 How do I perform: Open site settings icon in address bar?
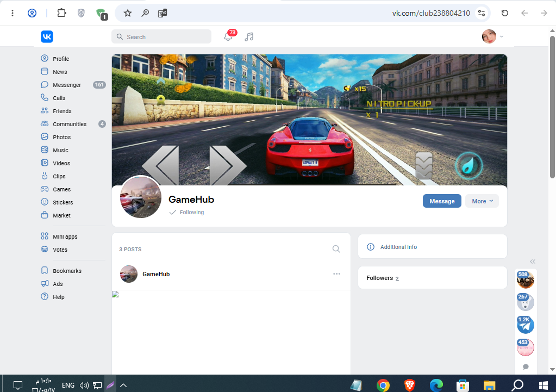click(482, 13)
